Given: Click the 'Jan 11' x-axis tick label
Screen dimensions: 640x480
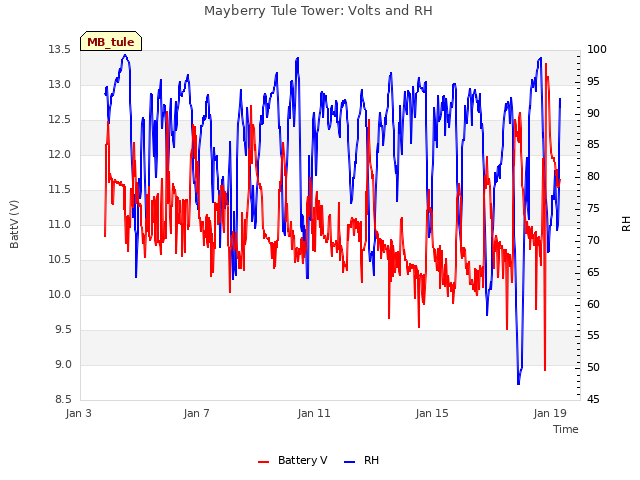Looking at the screenshot, I should point(314,413).
